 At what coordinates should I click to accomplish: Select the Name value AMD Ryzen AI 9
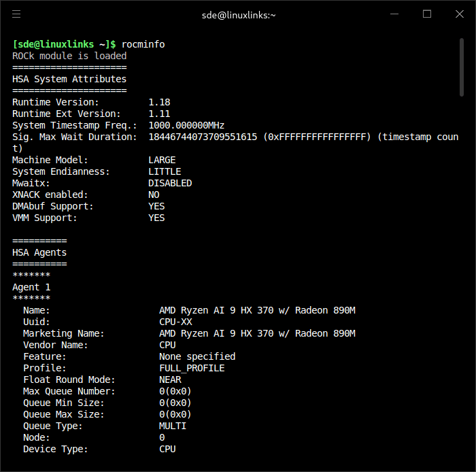258,310
